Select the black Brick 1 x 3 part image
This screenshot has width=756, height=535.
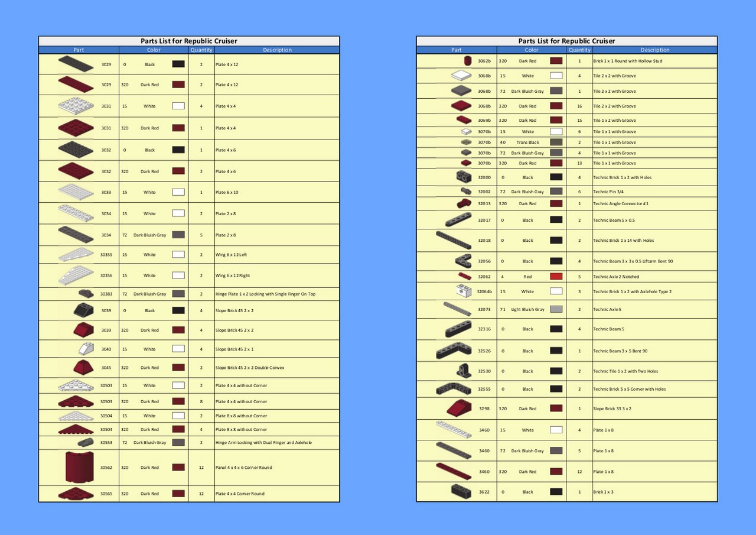point(461,491)
